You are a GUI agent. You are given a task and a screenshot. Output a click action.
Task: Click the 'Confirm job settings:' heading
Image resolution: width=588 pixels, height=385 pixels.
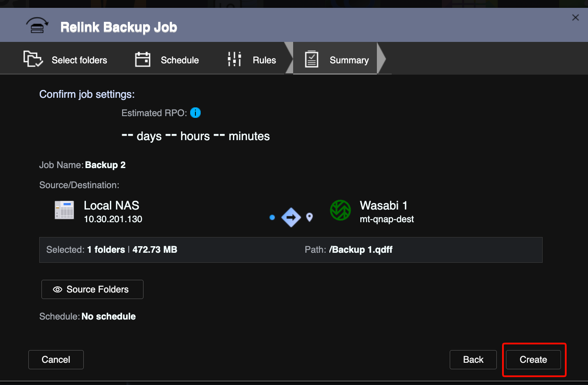(87, 94)
